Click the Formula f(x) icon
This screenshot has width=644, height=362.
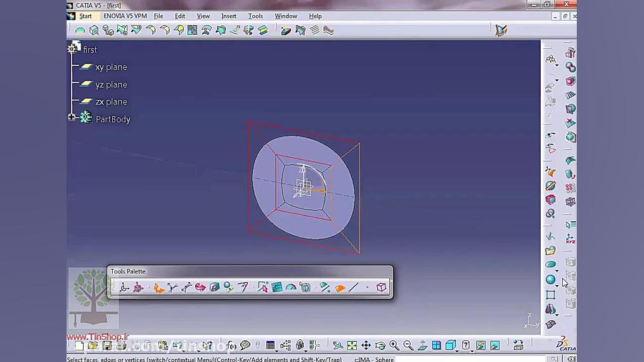[231, 346]
